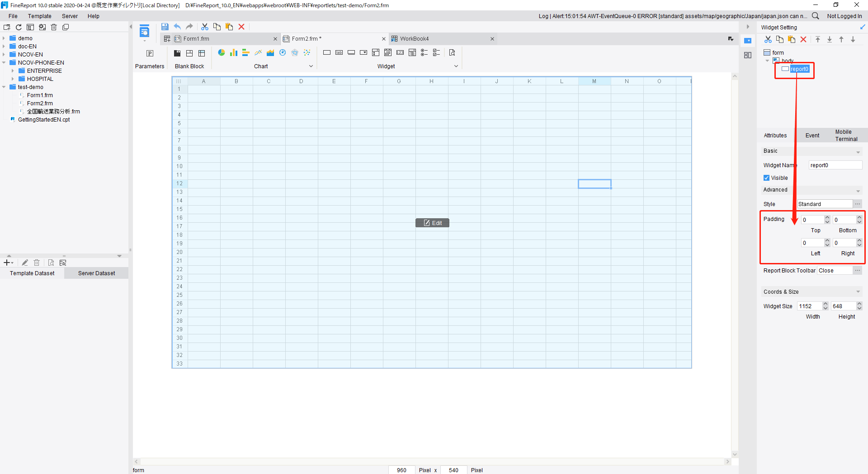Increase the Padding Top stepper
The width and height of the screenshot is (868, 474).
827,218
